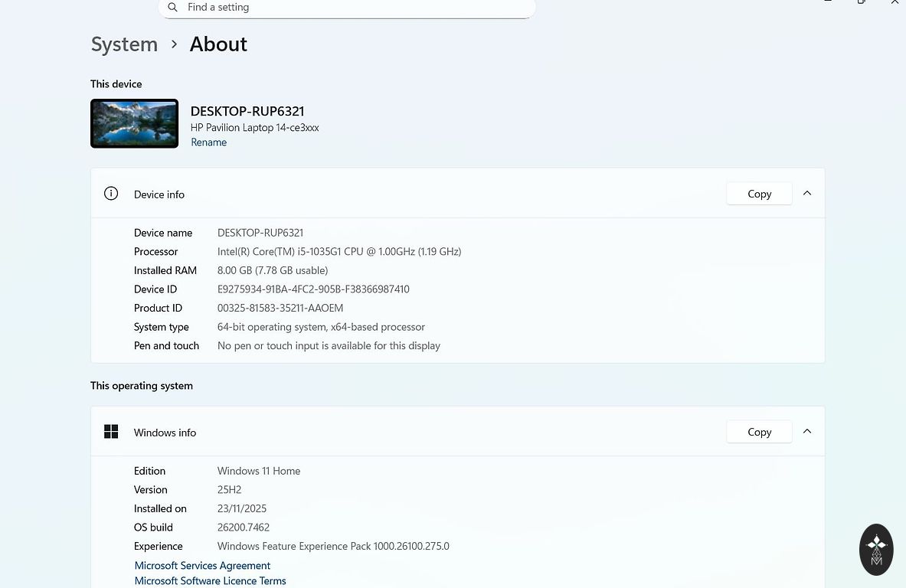Open Microsoft Software Licence Terms link
The image size is (906, 588).
coord(210,581)
